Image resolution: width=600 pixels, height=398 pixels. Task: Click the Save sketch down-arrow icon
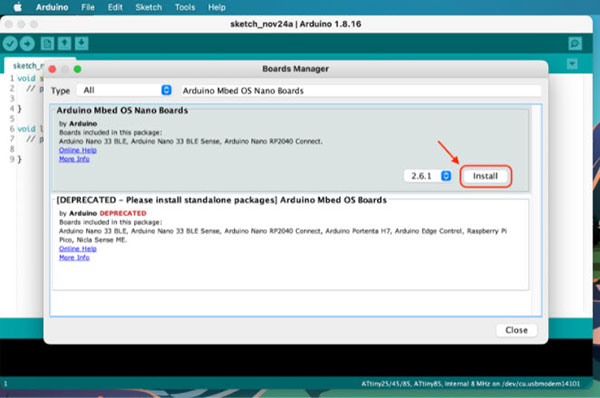click(81, 44)
